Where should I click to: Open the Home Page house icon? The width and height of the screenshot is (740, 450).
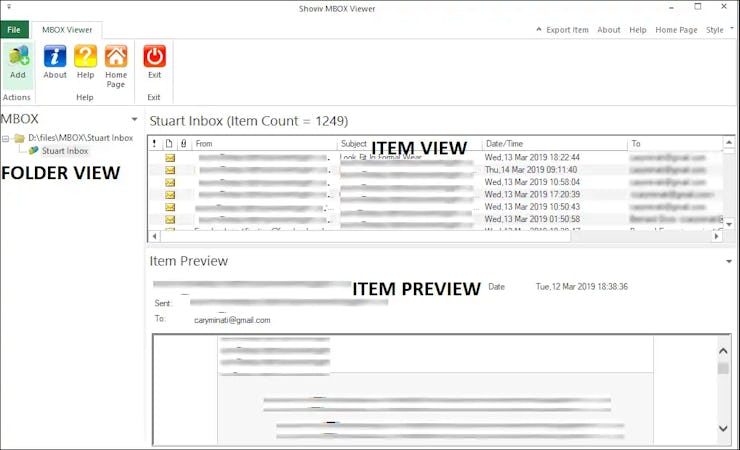pyautogui.click(x=116, y=56)
